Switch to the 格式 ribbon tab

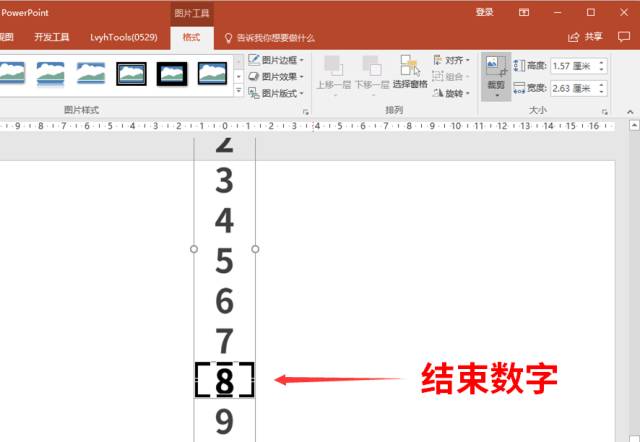click(191, 38)
